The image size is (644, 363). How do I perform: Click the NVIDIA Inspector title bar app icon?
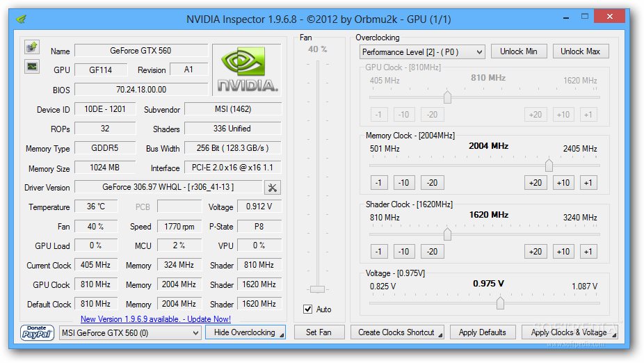pos(22,19)
